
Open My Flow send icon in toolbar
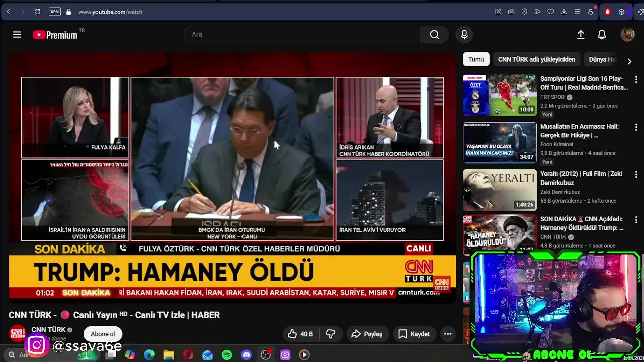point(538,12)
